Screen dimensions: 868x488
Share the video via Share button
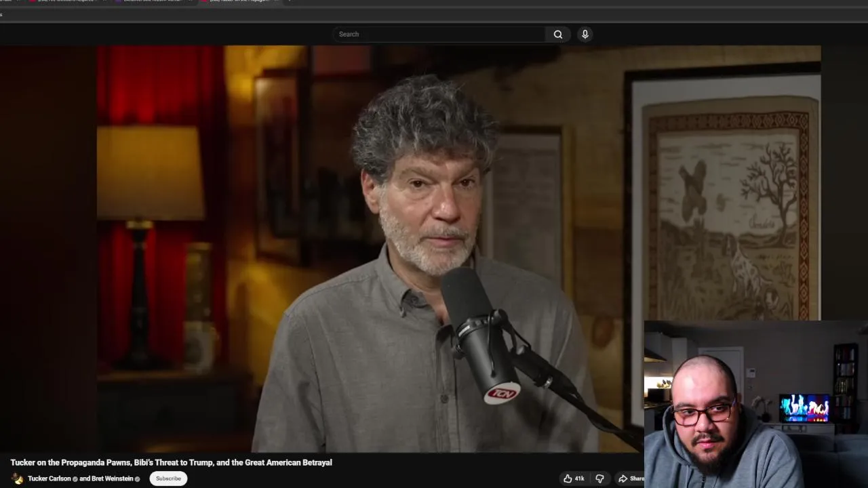click(x=631, y=479)
